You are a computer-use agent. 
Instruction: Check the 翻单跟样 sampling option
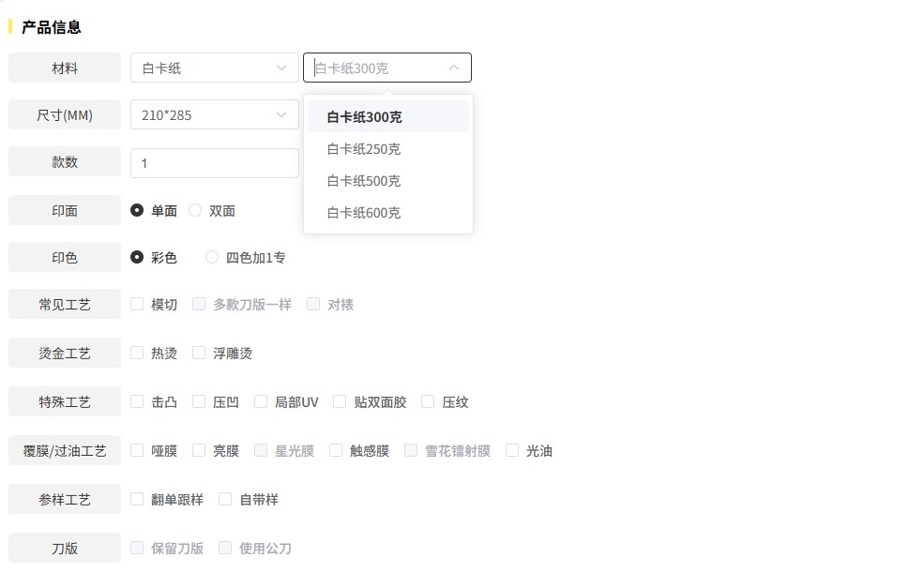pos(136,499)
